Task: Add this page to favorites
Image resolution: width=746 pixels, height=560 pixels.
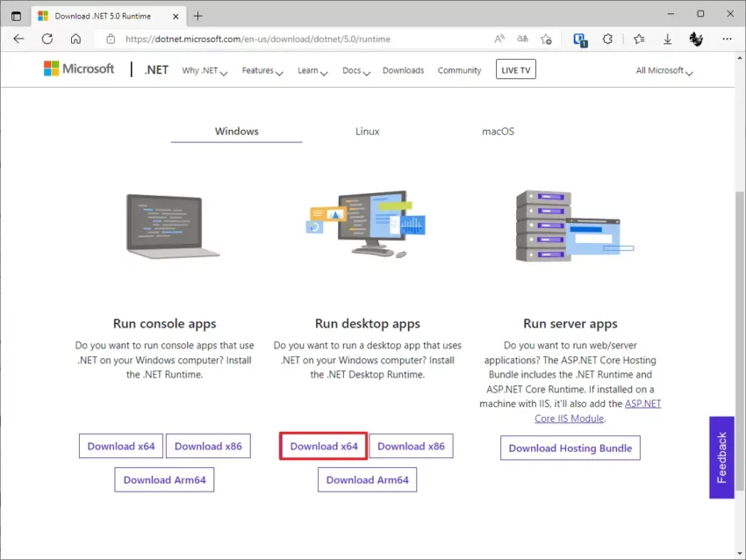Action: pyautogui.click(x=546, y=39)
